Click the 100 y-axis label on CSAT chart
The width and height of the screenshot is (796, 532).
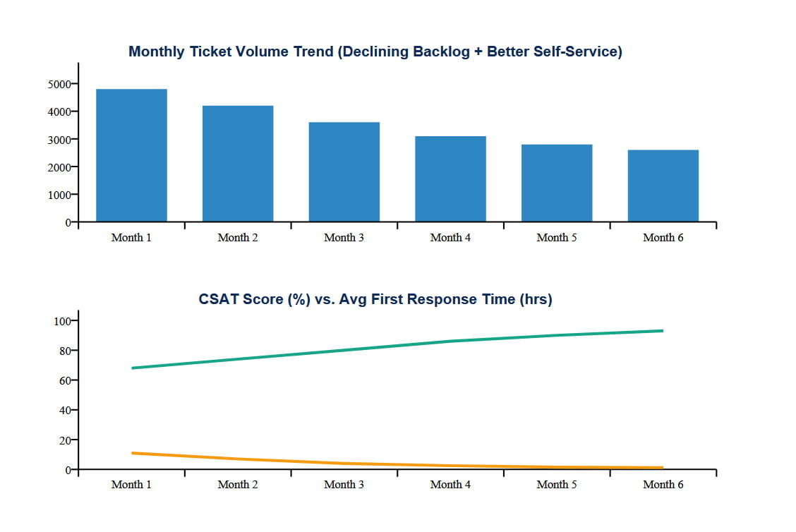63,321
